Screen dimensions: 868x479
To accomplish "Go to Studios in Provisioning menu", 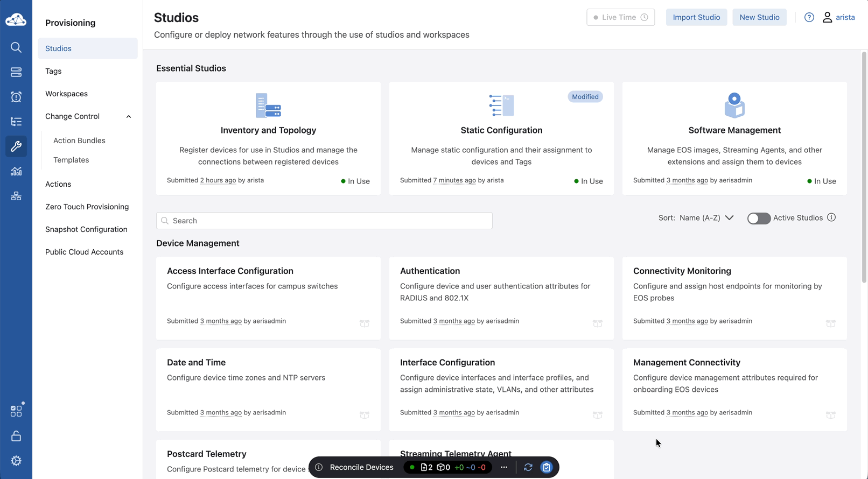I will coord(88,48).
